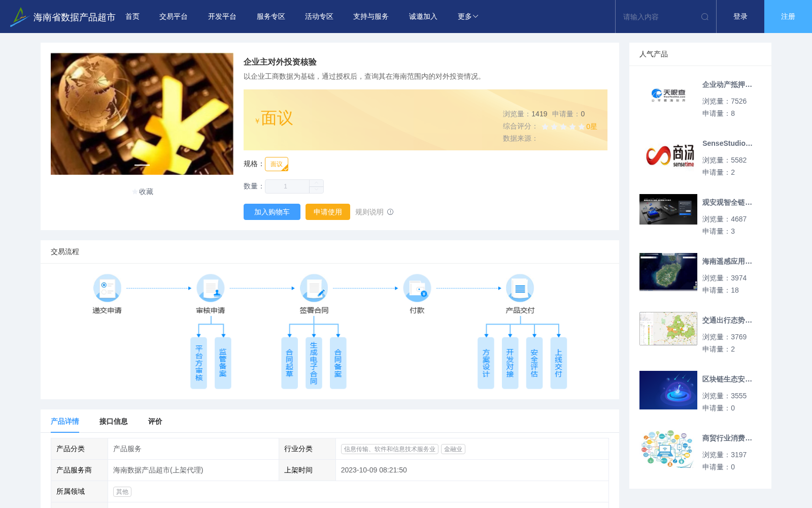Open the 观安观智全链 title link
The height and width of the screenshot is (508, 812).
(x=727, y=202)
